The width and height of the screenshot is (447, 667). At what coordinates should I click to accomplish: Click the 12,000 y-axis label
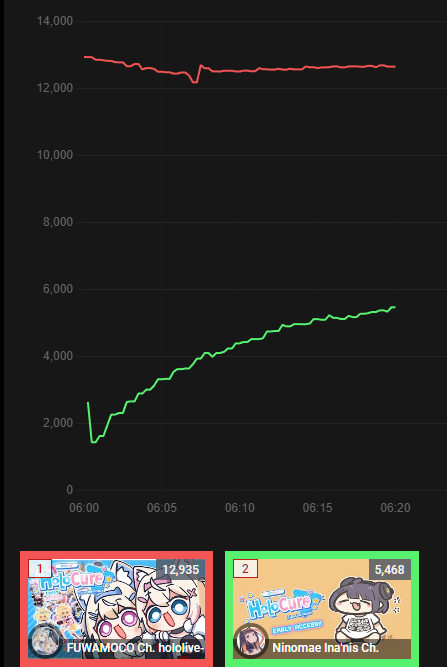(55, 88)
